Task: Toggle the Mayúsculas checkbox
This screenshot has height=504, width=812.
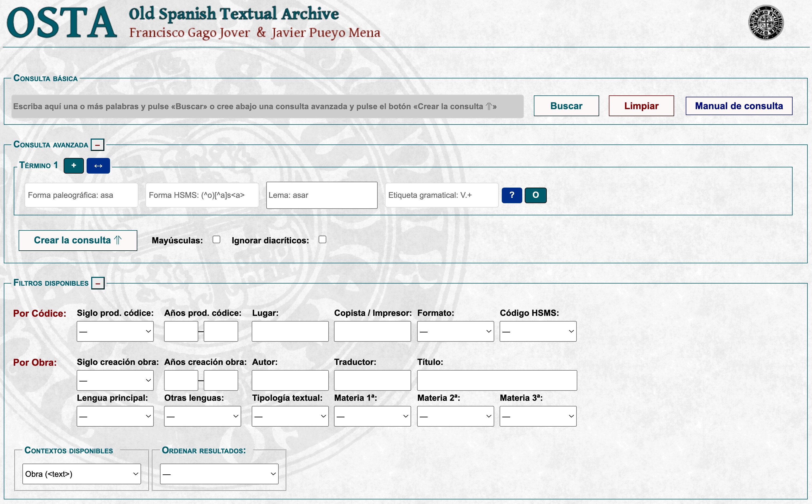Action: click(217, 240)
